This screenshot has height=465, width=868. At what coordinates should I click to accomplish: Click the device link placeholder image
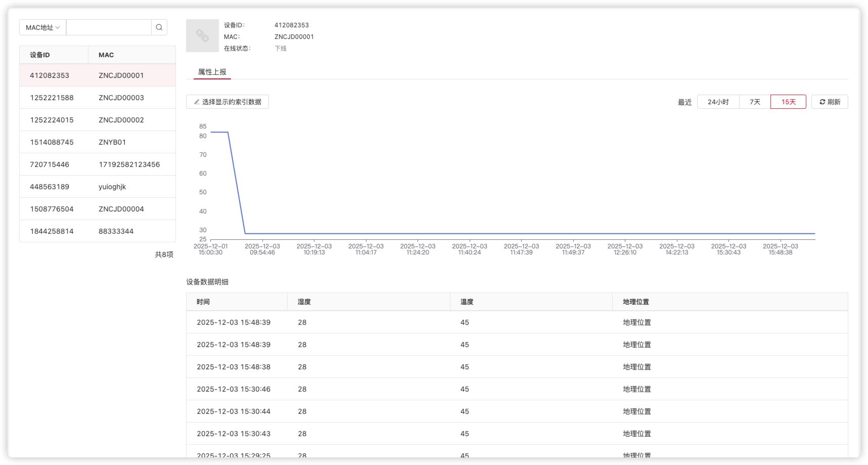coord(202,36)
